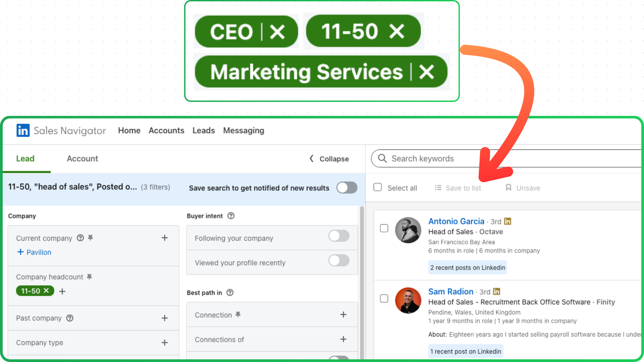Click the Finity company link
The width and height of the screenshot is (644, 362).
pos(605,302)
